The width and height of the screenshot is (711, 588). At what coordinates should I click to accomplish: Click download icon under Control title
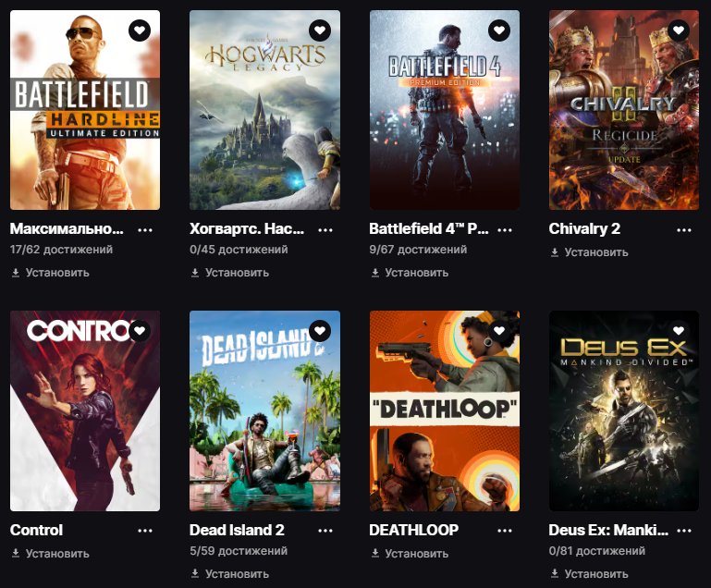coord(16,553)
